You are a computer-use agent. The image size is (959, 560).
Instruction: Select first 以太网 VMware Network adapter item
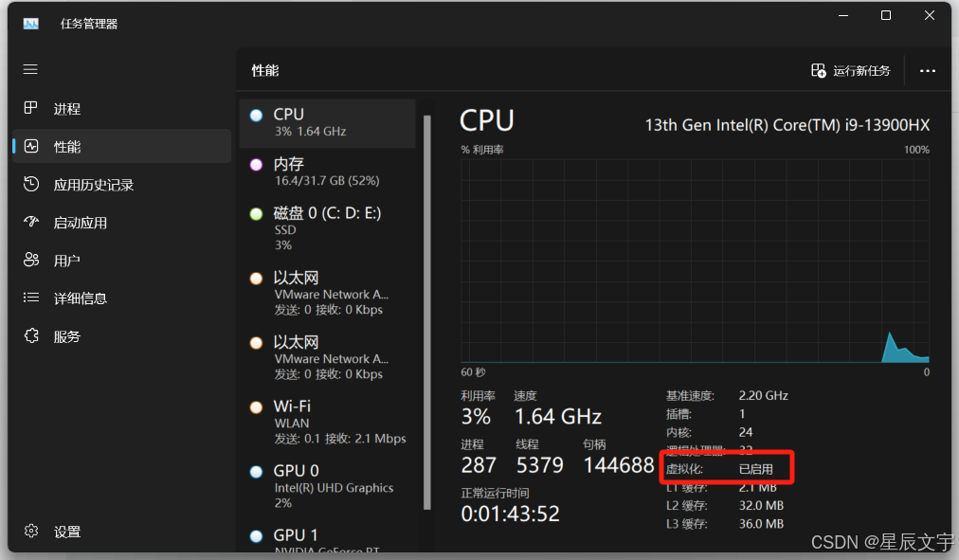point(327,293)
